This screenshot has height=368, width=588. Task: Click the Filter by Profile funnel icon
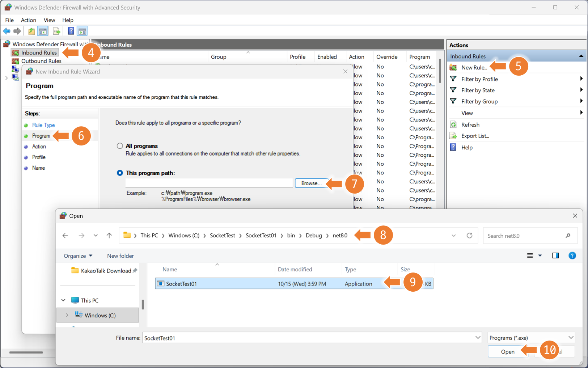453,79
